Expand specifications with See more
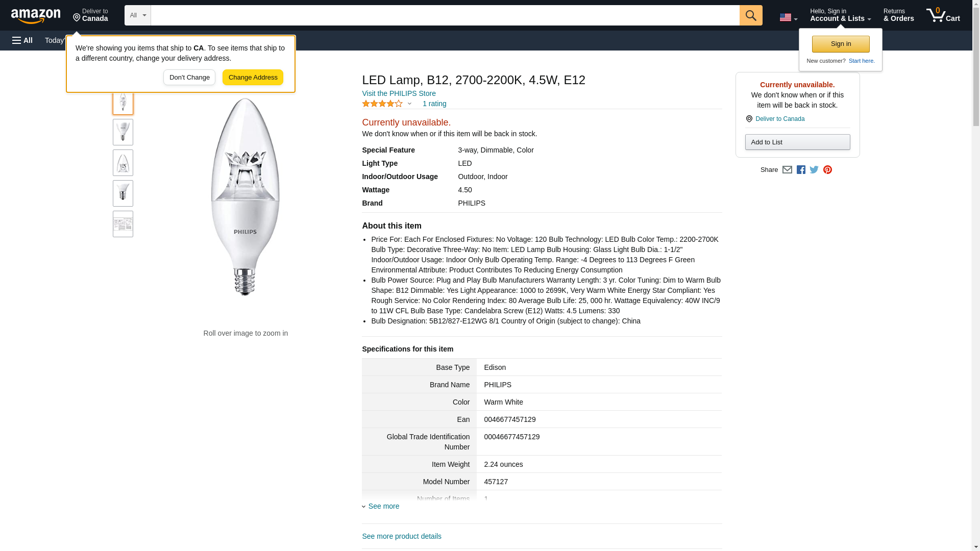Screen dimensions: 980x551 (383, 506)
